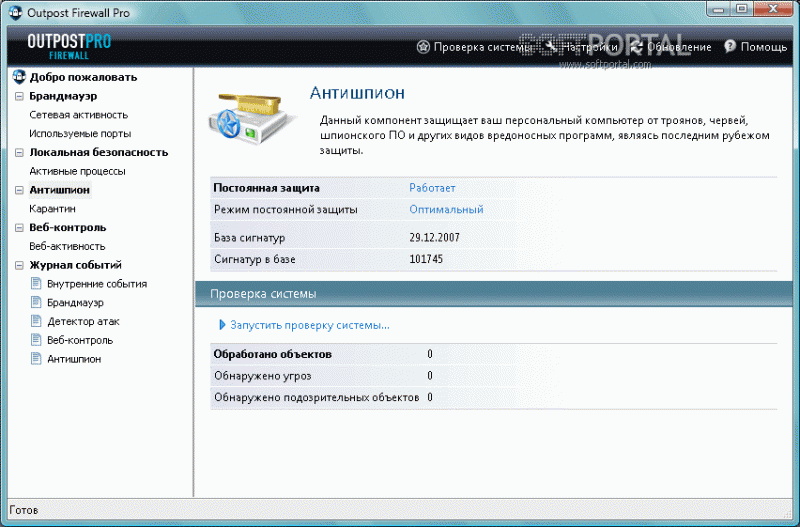Collapse the Брандмауэр tree node

[19, 96]
